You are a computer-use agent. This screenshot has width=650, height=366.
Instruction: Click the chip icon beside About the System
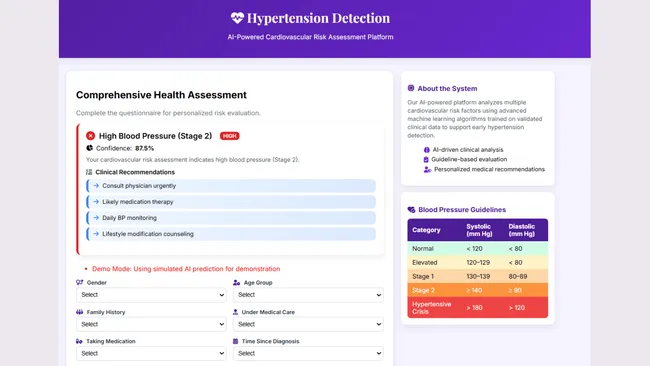[x=411, y=88]
